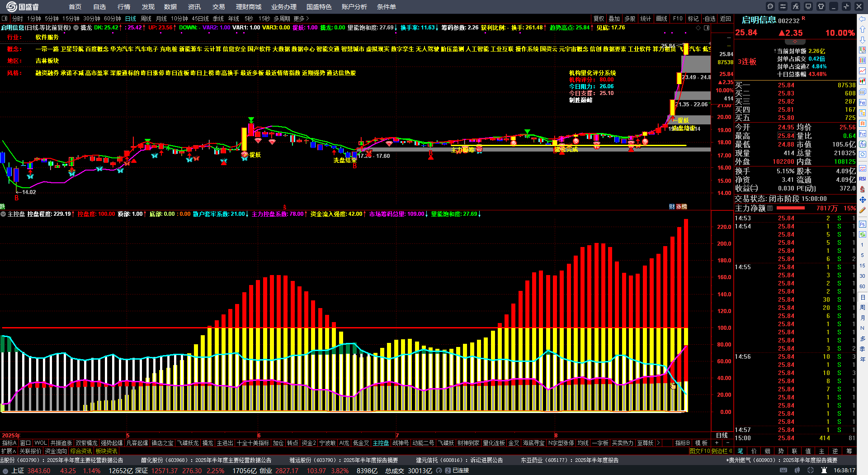
Task: Click the 图文F10 button
Action: (700, 451)
